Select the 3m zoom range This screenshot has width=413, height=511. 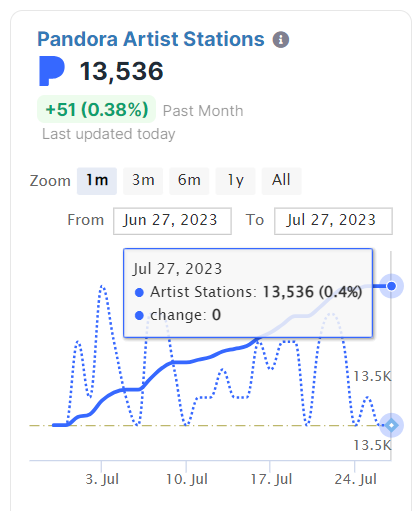143,181
